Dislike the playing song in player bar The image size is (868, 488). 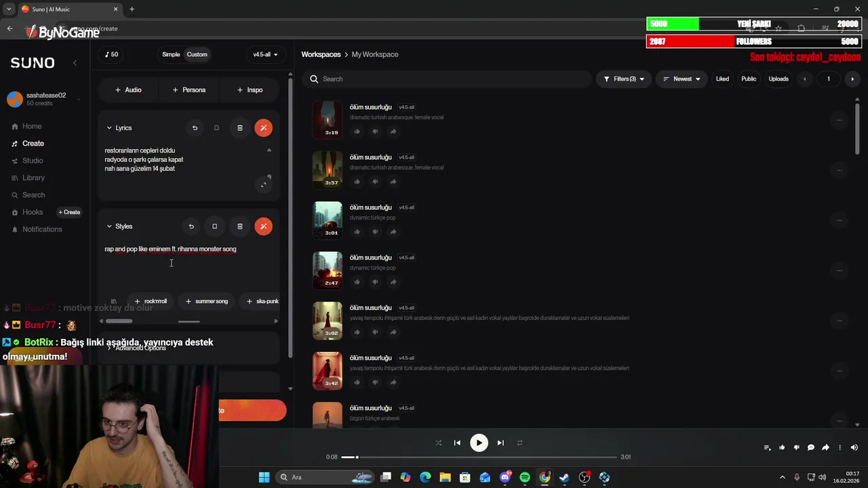(796, 447)
